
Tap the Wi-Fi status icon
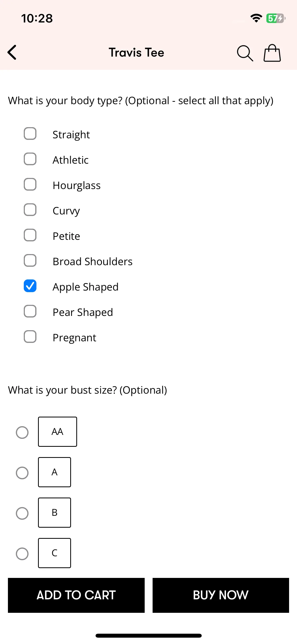(256, 18)
